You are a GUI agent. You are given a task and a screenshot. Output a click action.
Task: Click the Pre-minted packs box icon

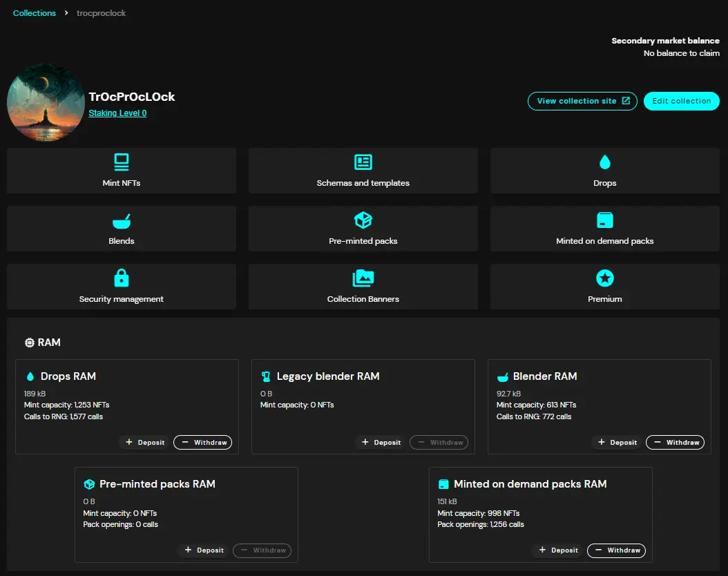(x=363, y=220)
